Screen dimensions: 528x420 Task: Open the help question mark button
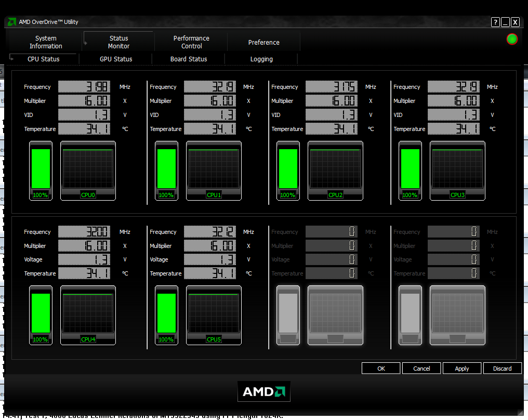point(495,22)
